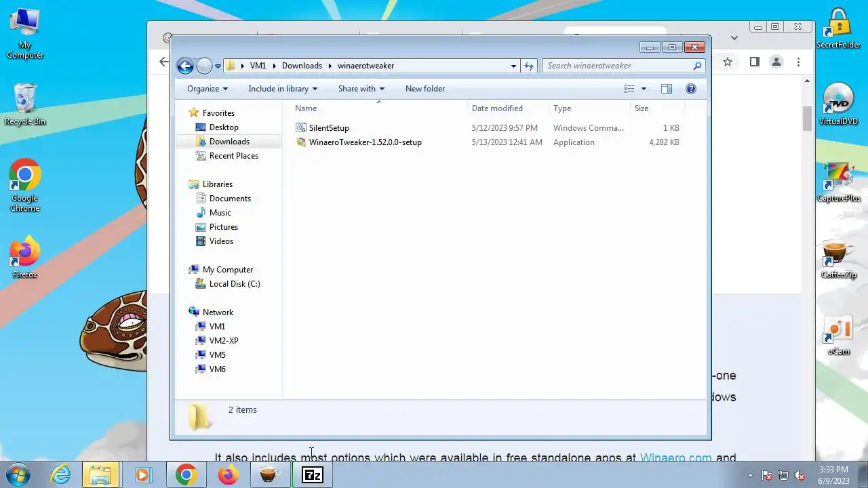Expand the arrow after Downloads breadcrumb
Screen dimensions: 868x488
[330, 66]
